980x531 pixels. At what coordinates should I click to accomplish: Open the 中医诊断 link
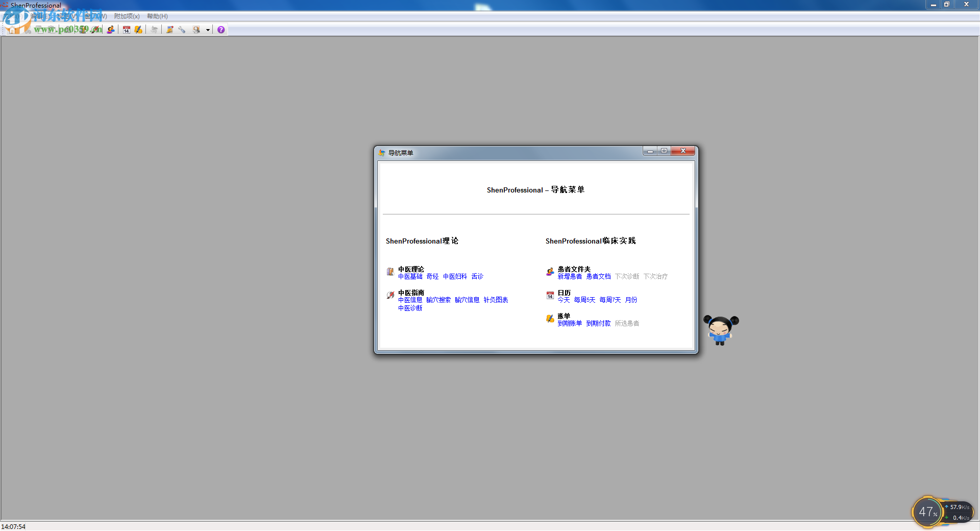410,308
